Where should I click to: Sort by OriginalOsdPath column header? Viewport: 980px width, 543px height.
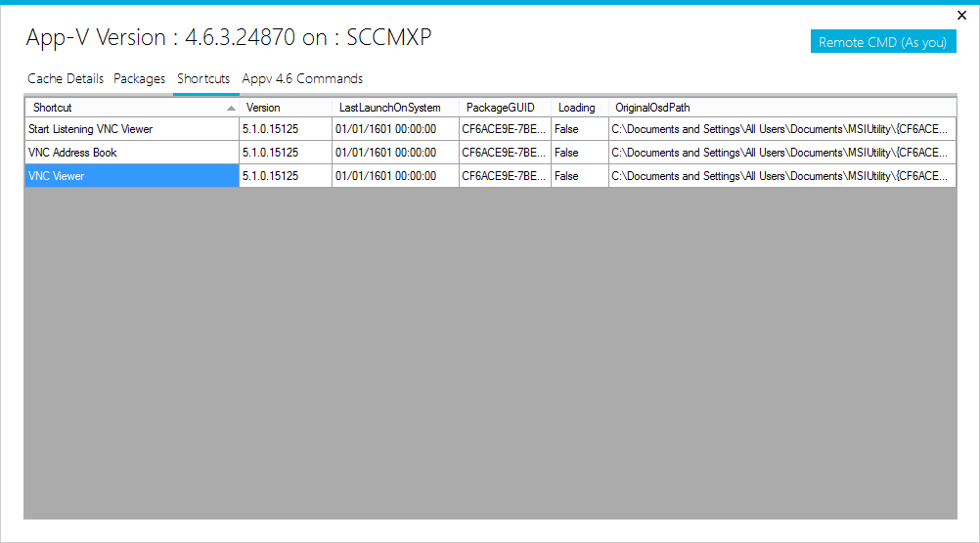point(782,108)
